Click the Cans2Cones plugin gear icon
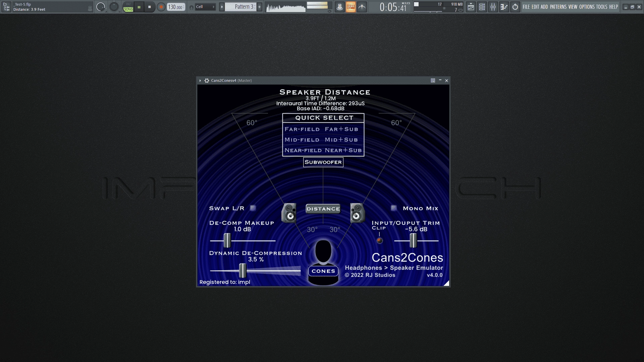The height and width of the screenshot is (362, 644). click(x=207, y=80)
